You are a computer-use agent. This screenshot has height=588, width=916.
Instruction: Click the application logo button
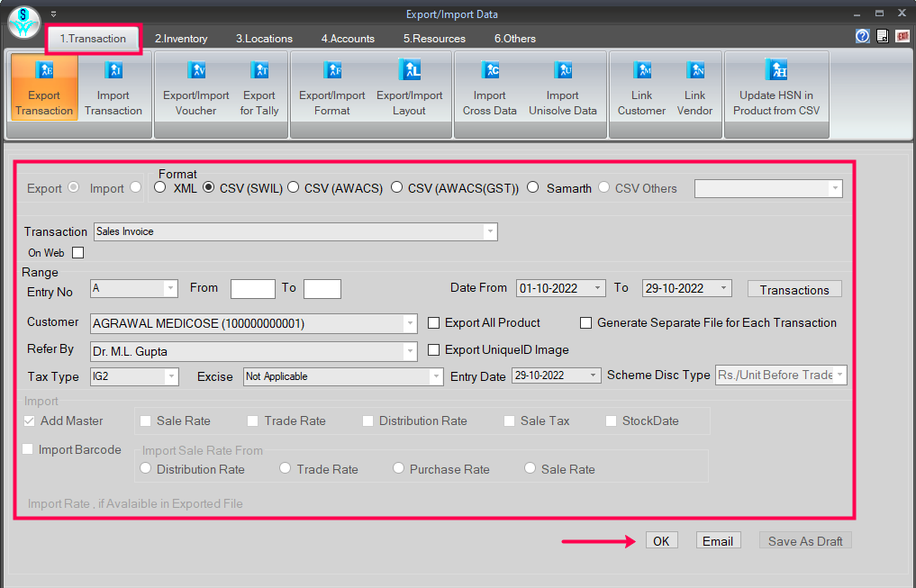24,23
